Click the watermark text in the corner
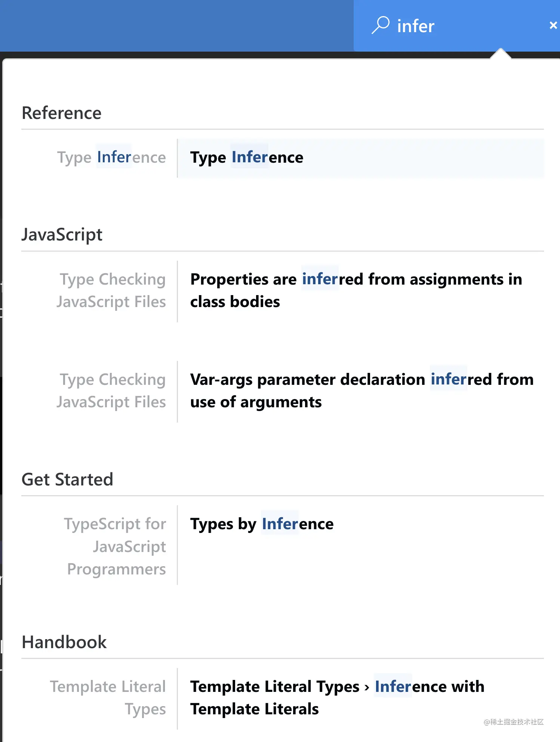The width and height of the screenshot is (560, 742). [513, 722]
